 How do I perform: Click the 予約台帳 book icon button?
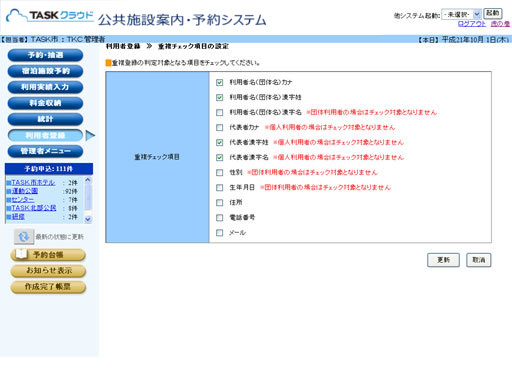[x=48, y=255]
